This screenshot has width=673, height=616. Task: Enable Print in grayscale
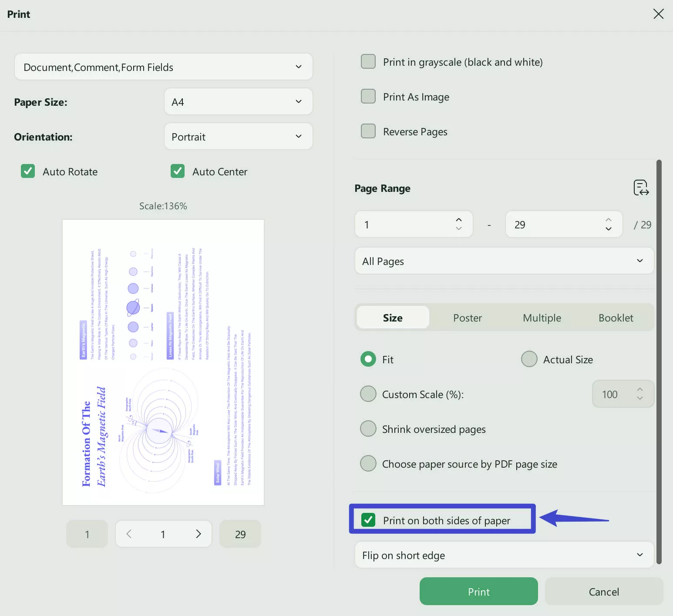(x=368, y=61)
